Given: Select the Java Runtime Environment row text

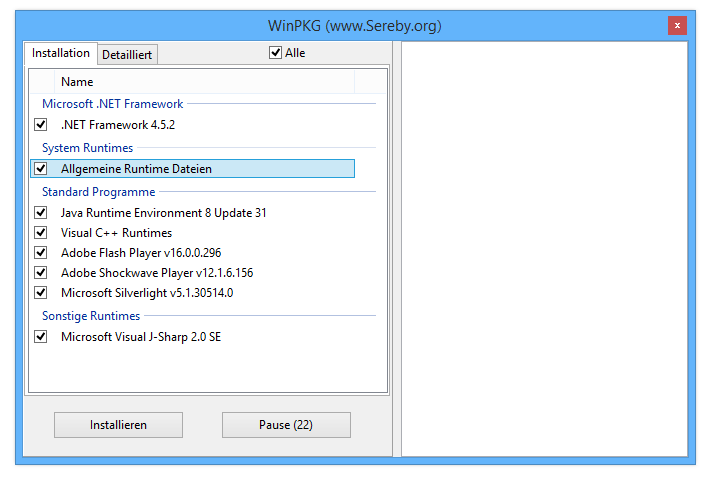Looking at the screenshot, I should point(164,213).
